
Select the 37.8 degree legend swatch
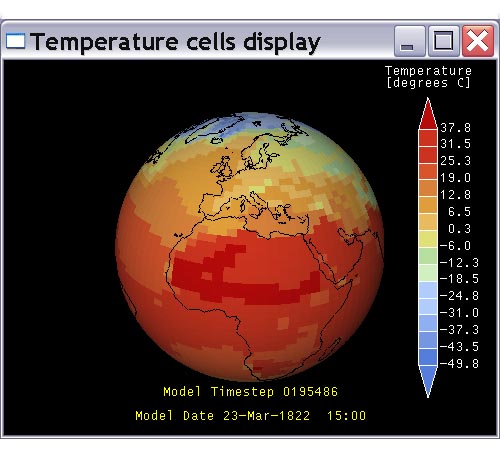[428, 138]
